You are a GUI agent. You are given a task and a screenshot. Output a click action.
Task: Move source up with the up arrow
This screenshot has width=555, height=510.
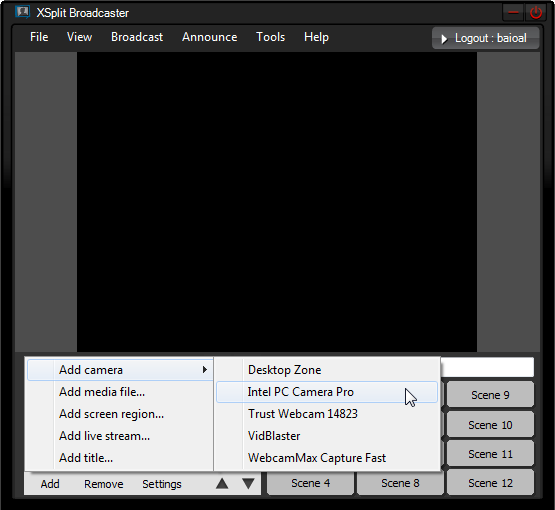pos(222,483)
